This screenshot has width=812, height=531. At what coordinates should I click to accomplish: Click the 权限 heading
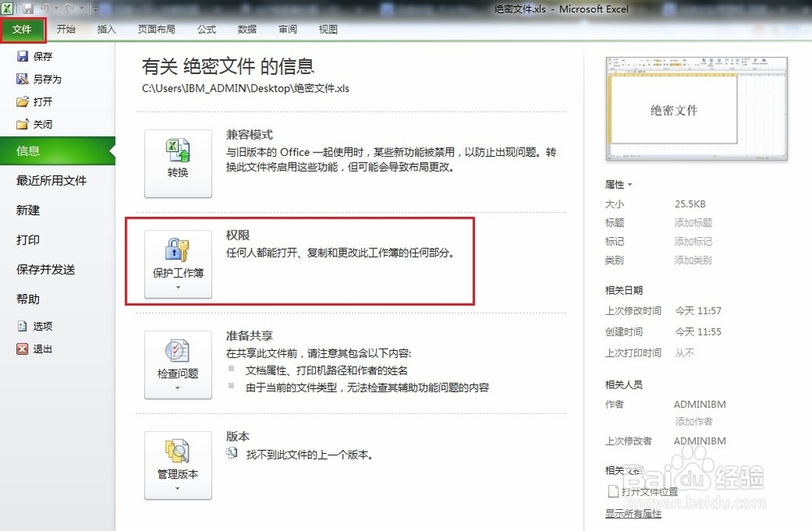click(238, 235)
